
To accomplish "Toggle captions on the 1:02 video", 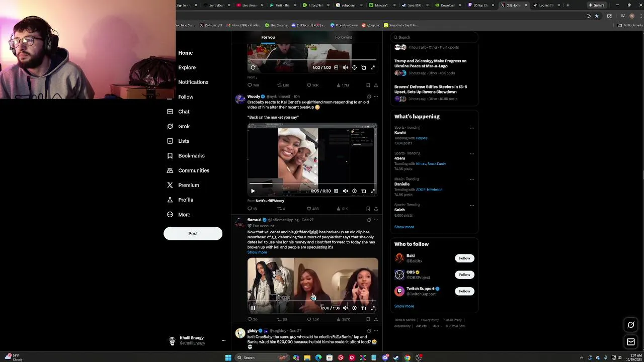I will 336,67.
